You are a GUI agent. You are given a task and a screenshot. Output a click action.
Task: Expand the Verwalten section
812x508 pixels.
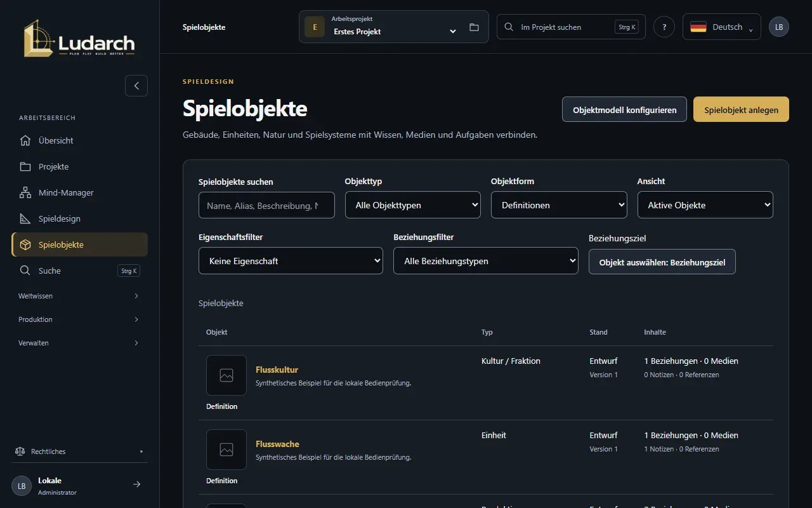pyautogui.click(x=79, y=343)
